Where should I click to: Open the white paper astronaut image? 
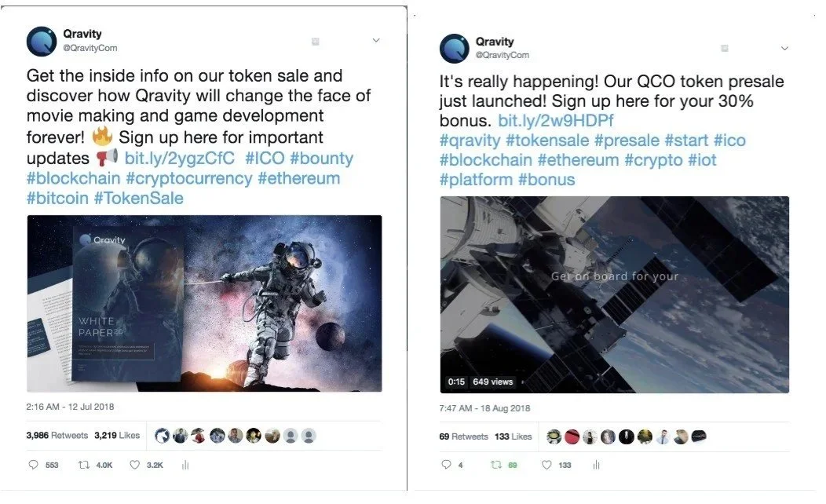click(204, 303)
